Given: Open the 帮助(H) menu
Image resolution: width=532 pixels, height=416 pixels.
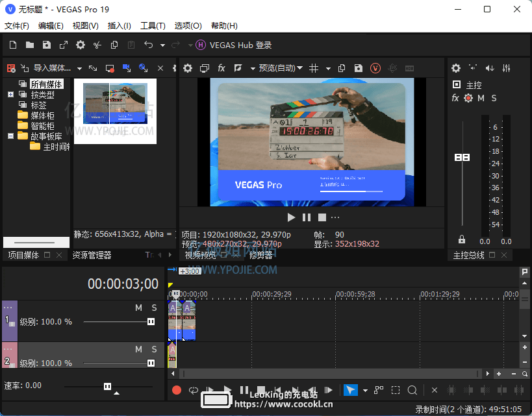Looking at the screenshot, I should click(224, 26).
